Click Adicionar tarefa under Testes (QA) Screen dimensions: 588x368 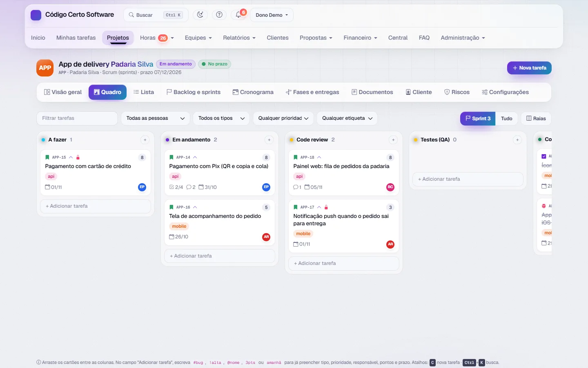468,179
